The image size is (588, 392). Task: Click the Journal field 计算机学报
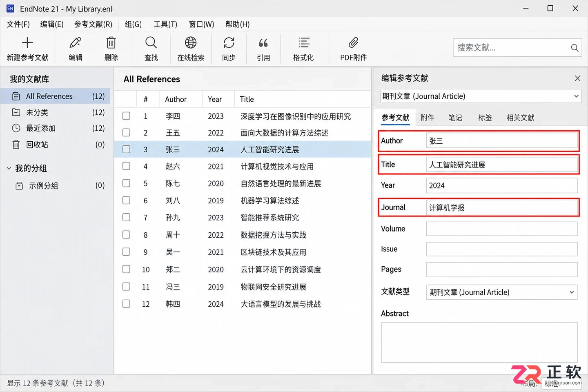tap(502, 207)
